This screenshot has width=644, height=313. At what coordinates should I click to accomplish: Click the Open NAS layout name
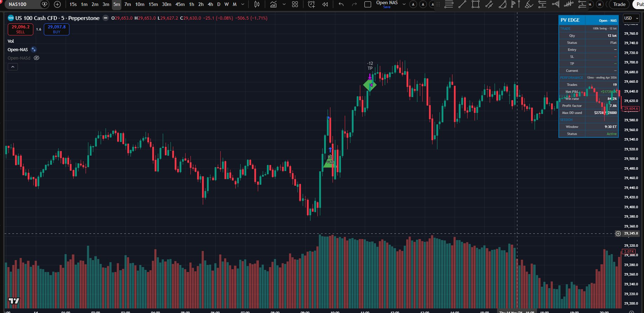point(387,2)
